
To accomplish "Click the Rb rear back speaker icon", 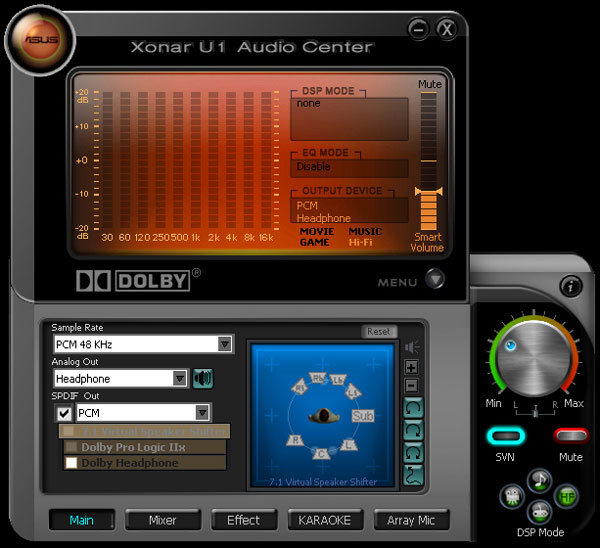I will [x=318, y=378].
